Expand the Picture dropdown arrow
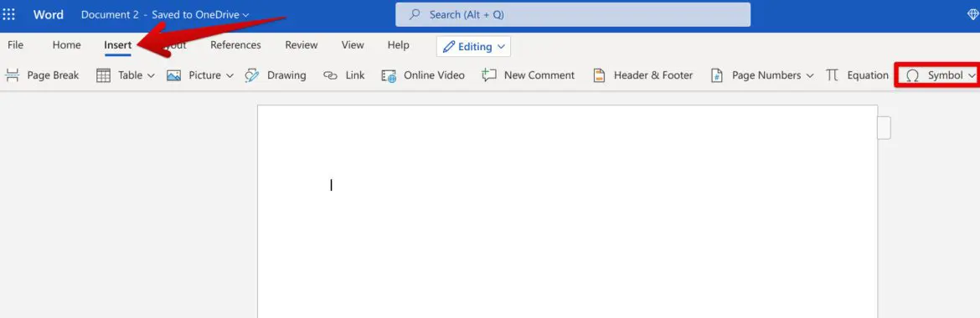The image size is (980, 318). click(x=230, y=75)
